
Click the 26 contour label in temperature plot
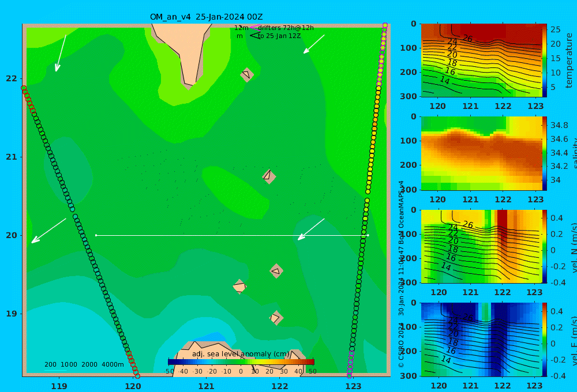click(x=467, y=38)
